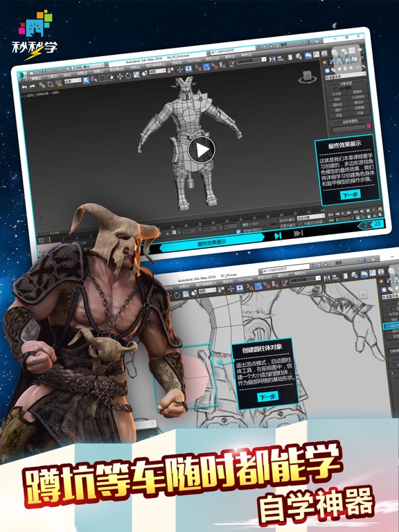Open 自定义(U) menu in lower window
This screenshot has height=532, width=399.
pyautogui.click(x=265, y=277)
